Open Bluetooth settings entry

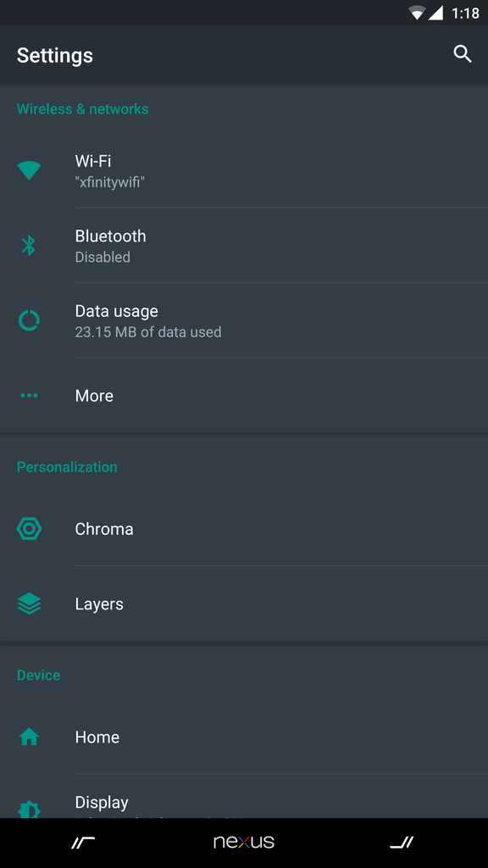pos(244,245)
